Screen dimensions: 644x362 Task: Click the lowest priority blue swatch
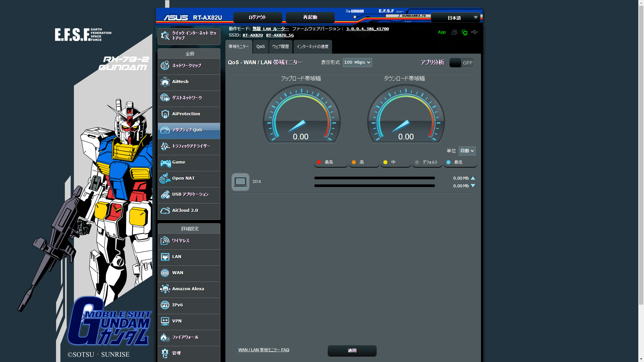[448, 162]
